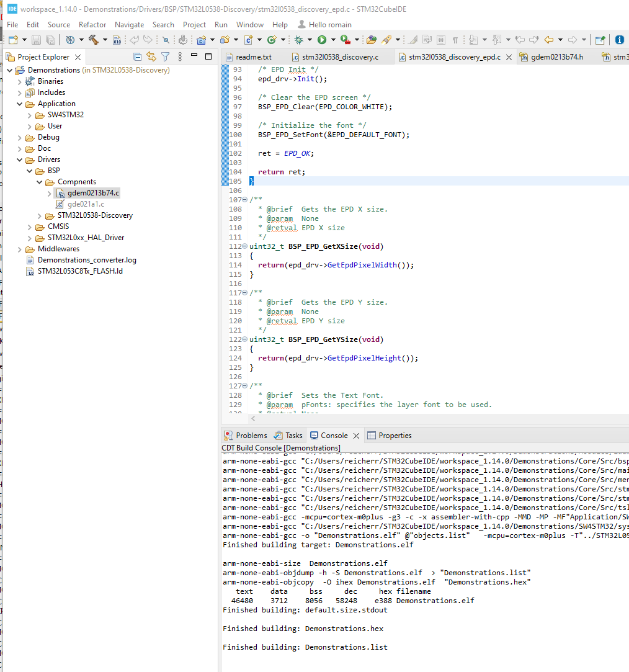
Task: Open the Information Center
Action: (x=619, y=39)
